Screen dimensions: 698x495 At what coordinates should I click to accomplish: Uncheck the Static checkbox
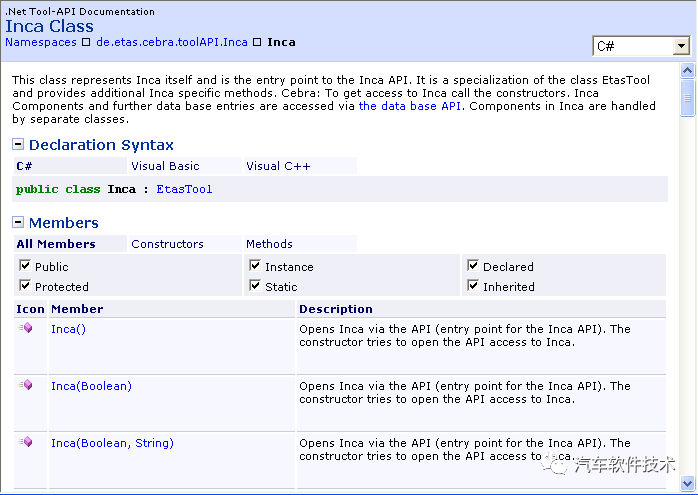click(255, 285)
